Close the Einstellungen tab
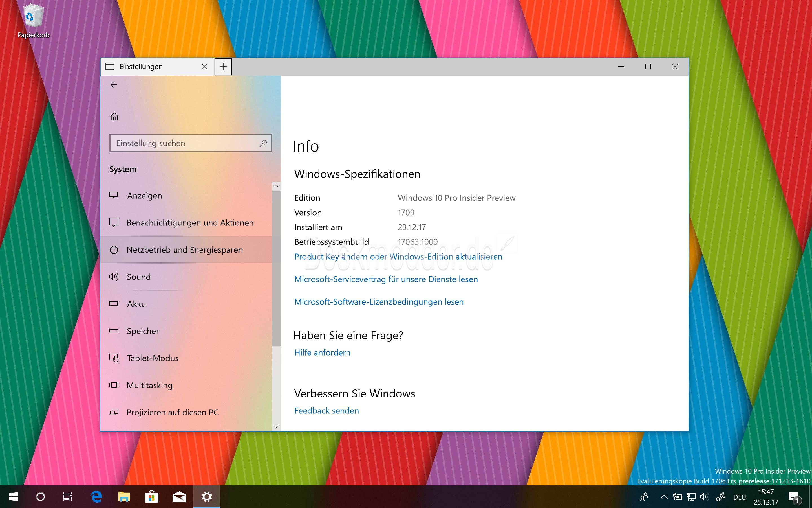The height and width of the screenshot is (508, 812). [x=204, y=67]
